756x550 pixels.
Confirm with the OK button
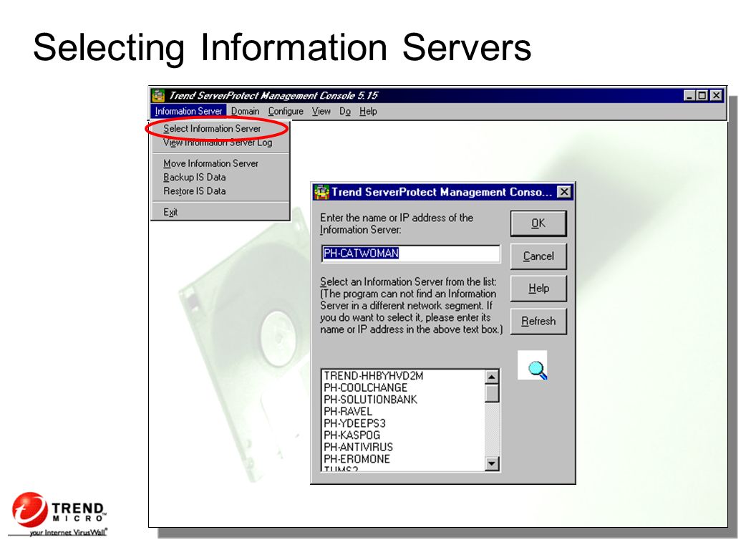coord(538,223)
